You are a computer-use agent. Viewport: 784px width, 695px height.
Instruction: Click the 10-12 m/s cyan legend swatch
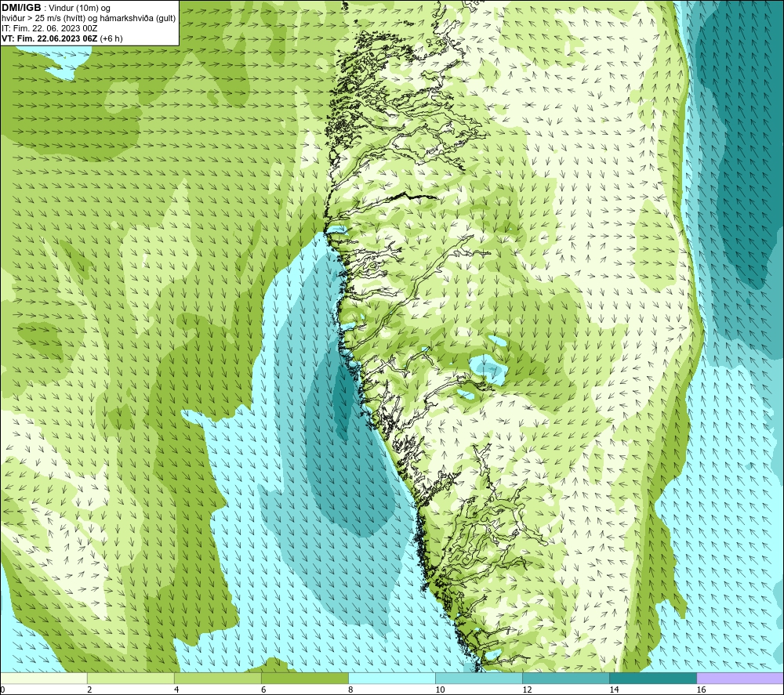(478, 679)
